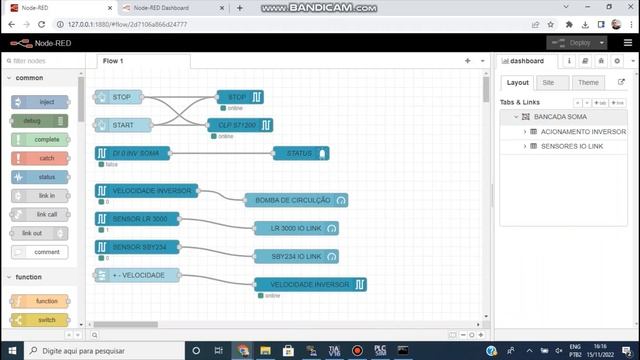Select the debug node in the palette

coord(39,121)
